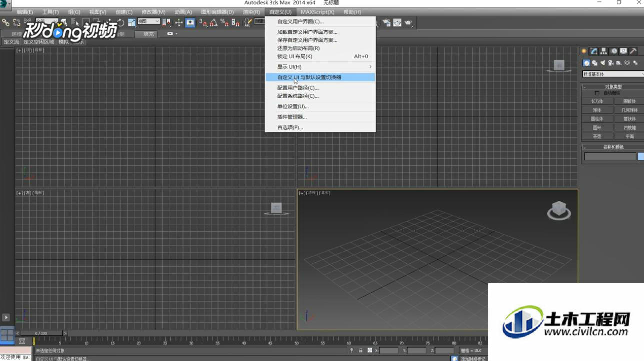Screen dimensions: 644x361
Task: Click the 圆柱体 cylinder button
Action: coord(597,119)
